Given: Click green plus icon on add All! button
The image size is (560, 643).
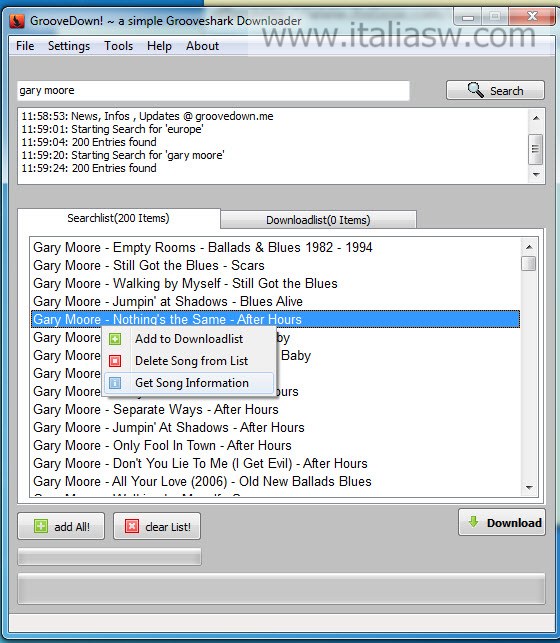Looking at the screenshot, I should (41, 526).
